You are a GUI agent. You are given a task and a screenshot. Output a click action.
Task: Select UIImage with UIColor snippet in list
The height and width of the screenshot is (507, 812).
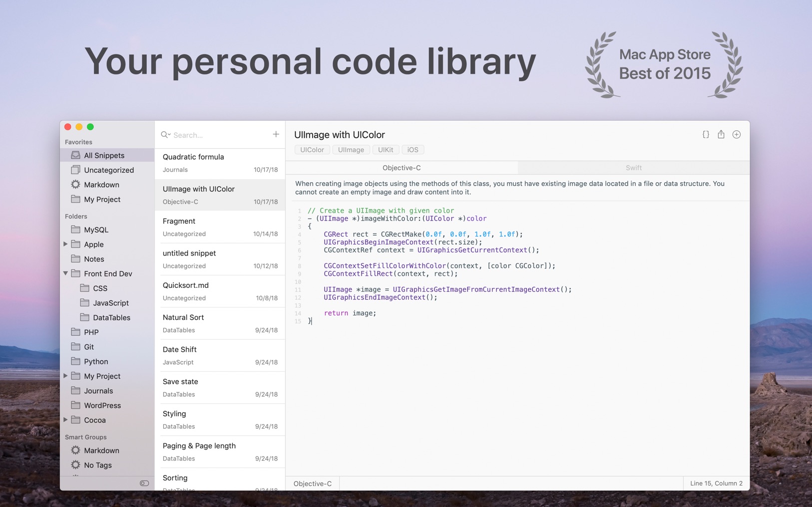tap(220, 195)
